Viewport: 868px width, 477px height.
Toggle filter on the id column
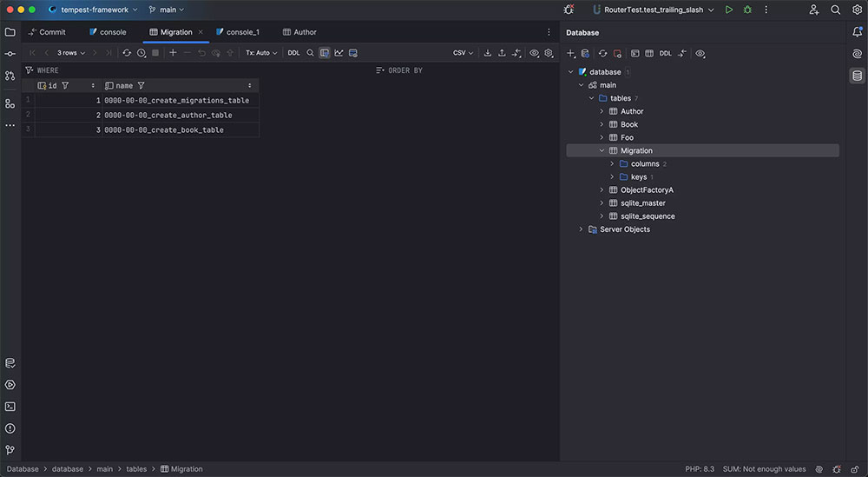pos(65,85)
